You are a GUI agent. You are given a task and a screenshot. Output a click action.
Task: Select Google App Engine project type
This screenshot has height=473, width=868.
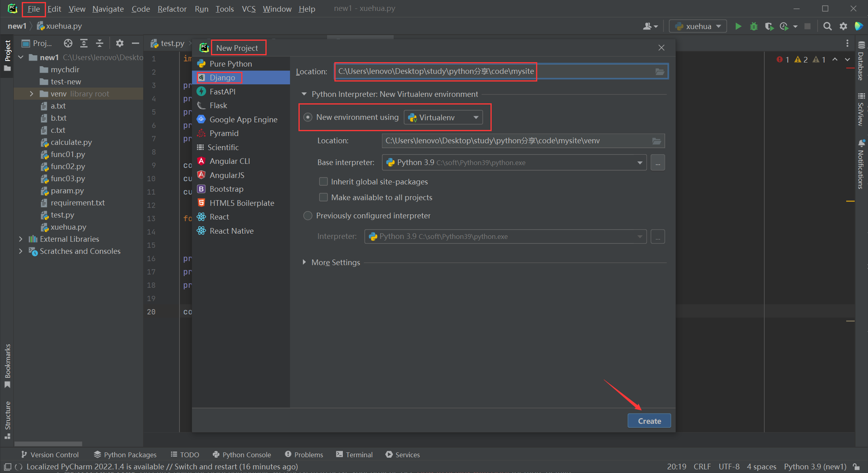tap(241, 119)
